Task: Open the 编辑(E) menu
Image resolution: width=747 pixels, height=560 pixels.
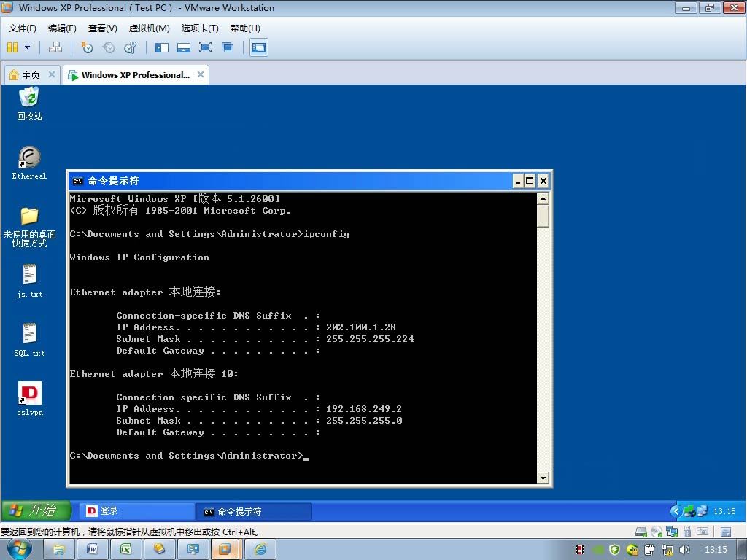Action: tap(62, 28)
